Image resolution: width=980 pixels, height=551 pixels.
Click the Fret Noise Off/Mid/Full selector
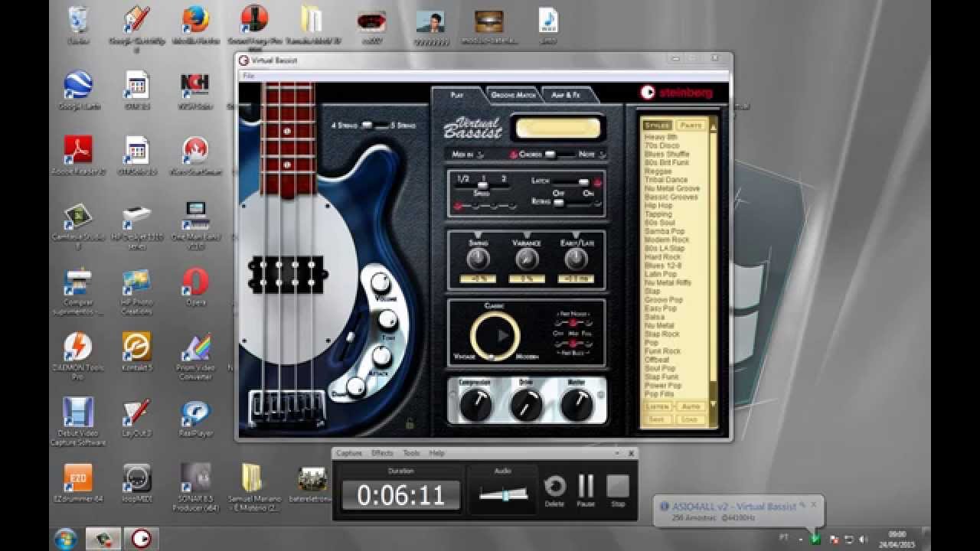click(572, 323)
